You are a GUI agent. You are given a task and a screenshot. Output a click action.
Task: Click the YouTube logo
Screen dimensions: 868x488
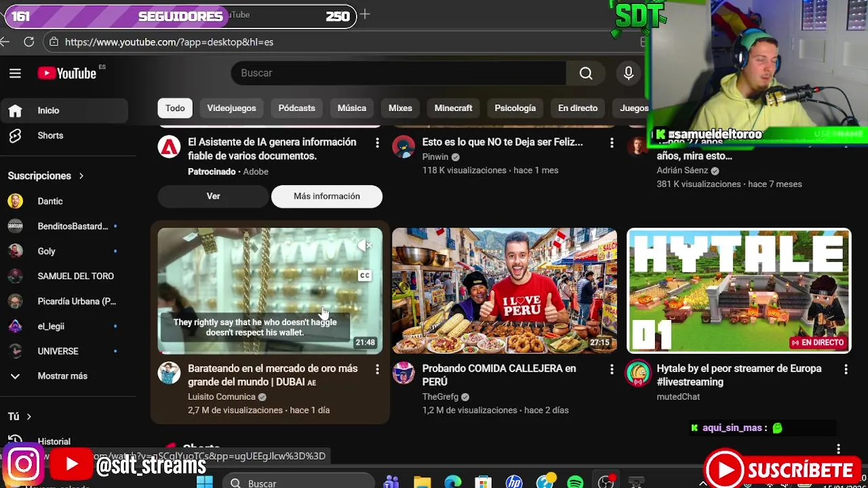(67, 73)
